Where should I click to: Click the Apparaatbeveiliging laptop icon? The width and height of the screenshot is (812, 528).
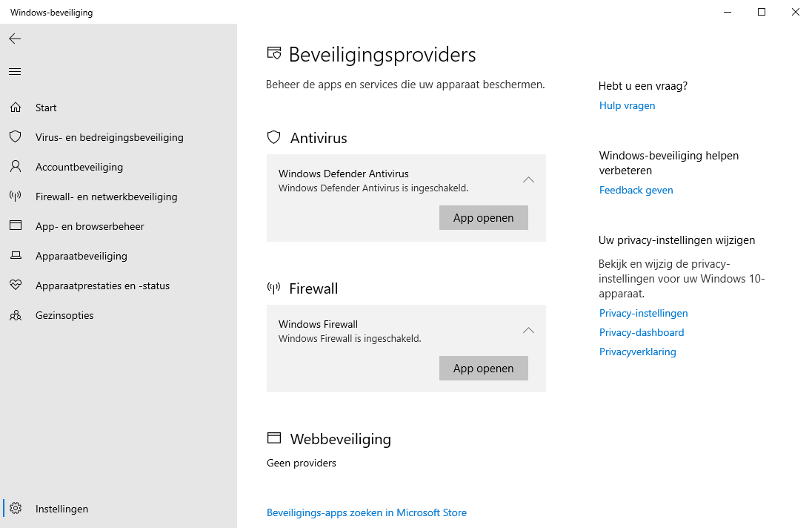click(16, 256)
